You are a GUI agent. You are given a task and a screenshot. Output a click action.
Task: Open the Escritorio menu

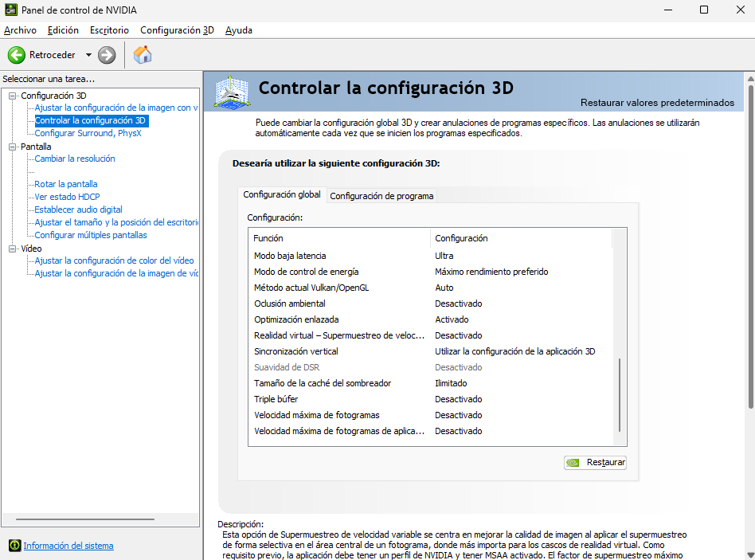(109, 29)
